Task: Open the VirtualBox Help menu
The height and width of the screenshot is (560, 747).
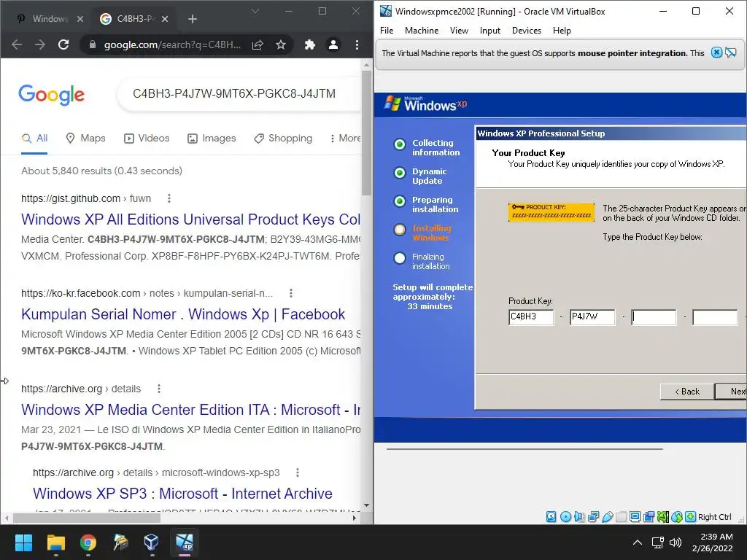Action: coord(562,31)
